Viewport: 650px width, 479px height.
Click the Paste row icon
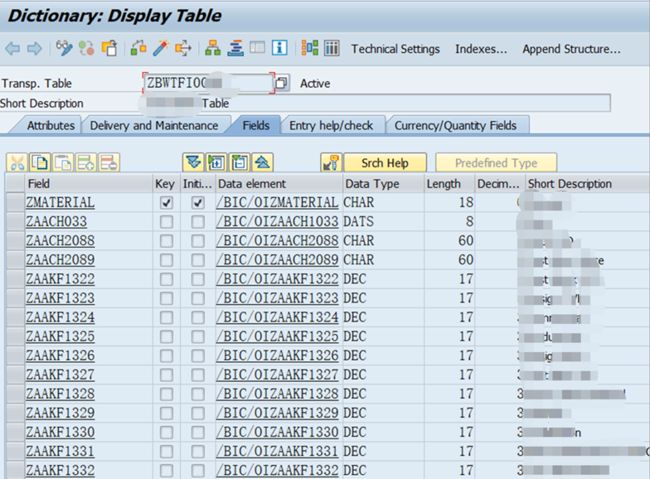(63, 163)
